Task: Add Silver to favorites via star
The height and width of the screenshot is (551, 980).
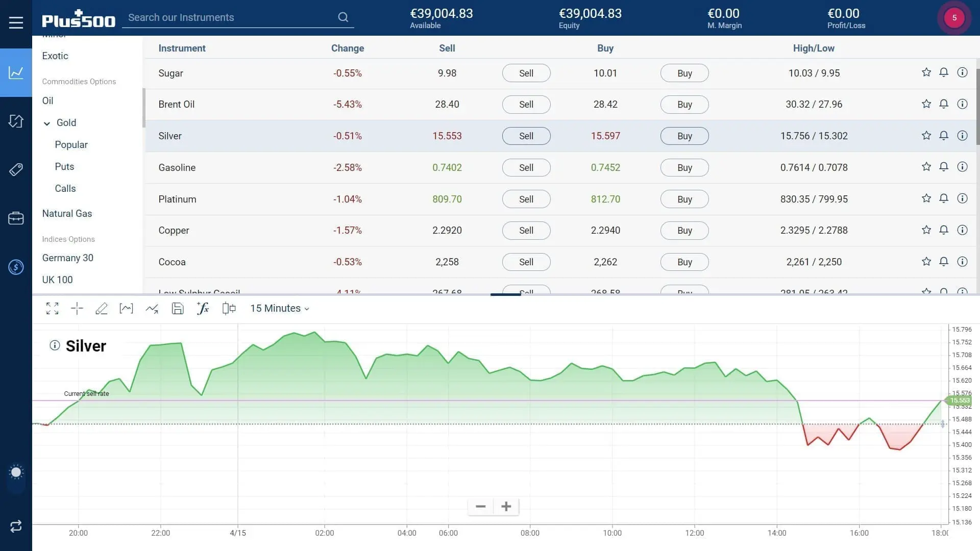Action: pos(925,135)
